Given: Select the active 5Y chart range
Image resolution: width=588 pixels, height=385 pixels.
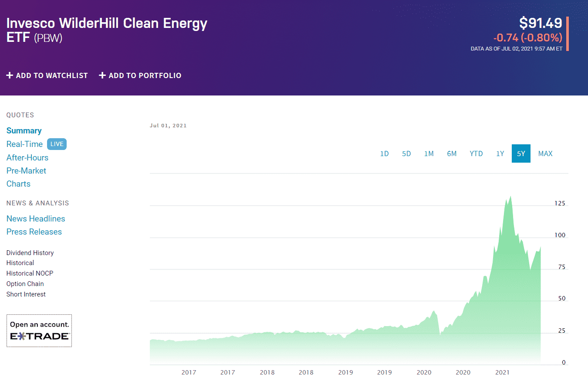Looking at the screenshot, I should (521, 153).
